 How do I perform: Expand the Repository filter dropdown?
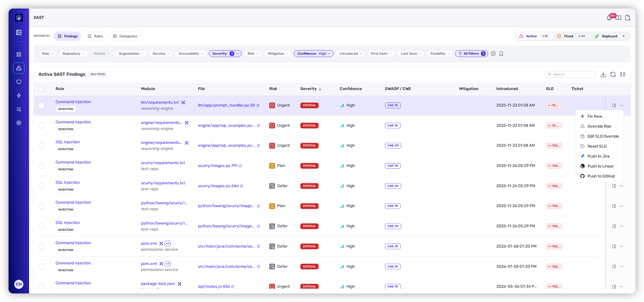click(x=74, y=54)
